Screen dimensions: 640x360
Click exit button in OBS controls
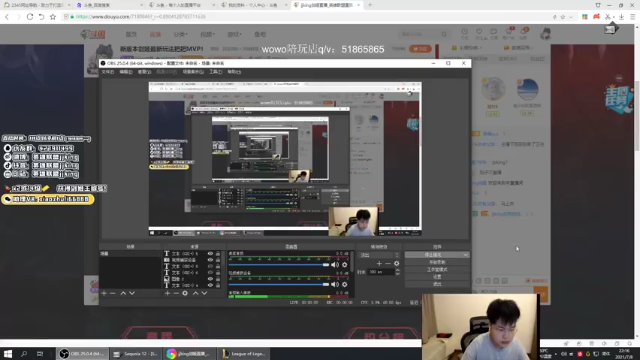coord(437,284)
